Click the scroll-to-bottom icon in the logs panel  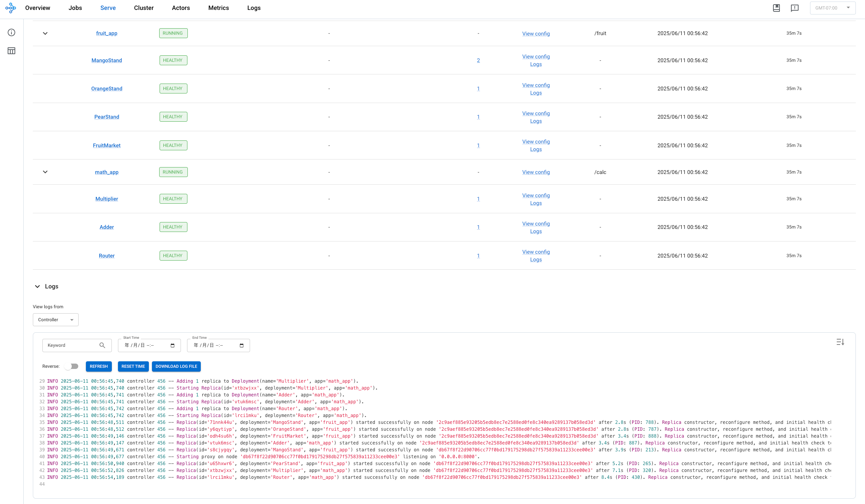click(840, 342)
